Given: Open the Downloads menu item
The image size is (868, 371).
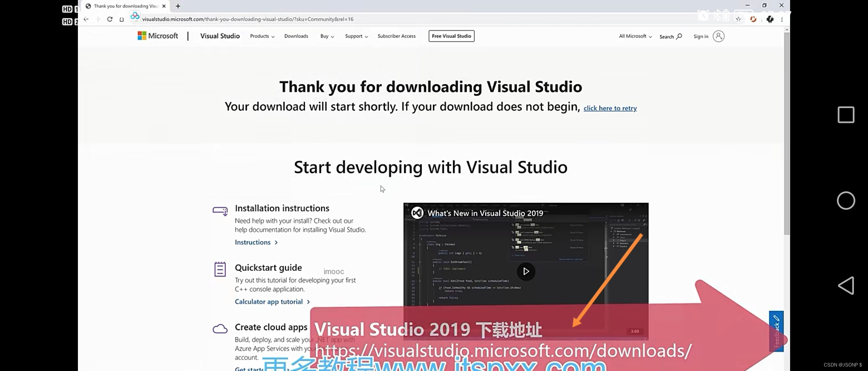Looking at the screenshot, I should click(296, 36).
